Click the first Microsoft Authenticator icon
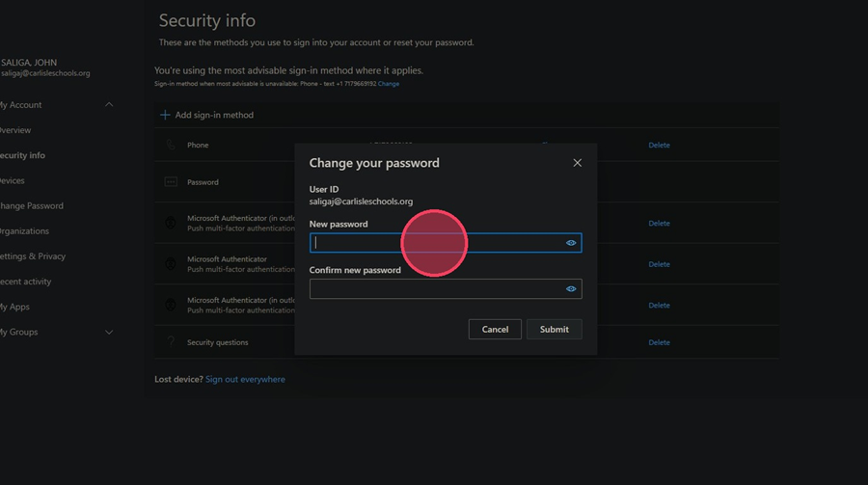The width and height of the screenshot is (868, 485). pyautogui.click(x=171, y=223)
